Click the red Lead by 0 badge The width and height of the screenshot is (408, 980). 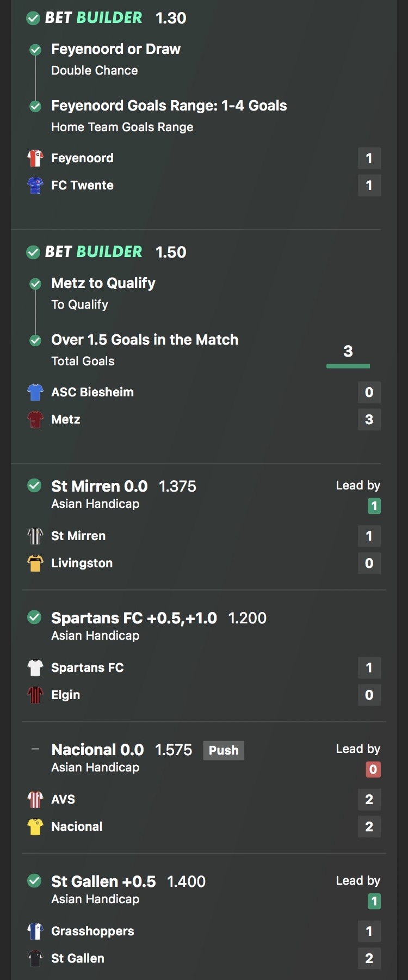point(373,769)
